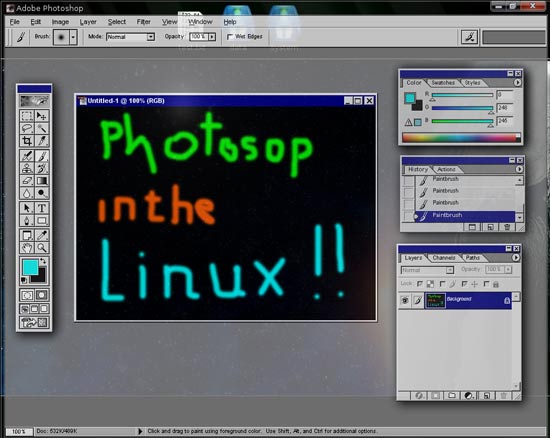Image resolution: width=550 pixels, height=438 pixels.
Task: Switch to the Channels tab
Action: 444,258
